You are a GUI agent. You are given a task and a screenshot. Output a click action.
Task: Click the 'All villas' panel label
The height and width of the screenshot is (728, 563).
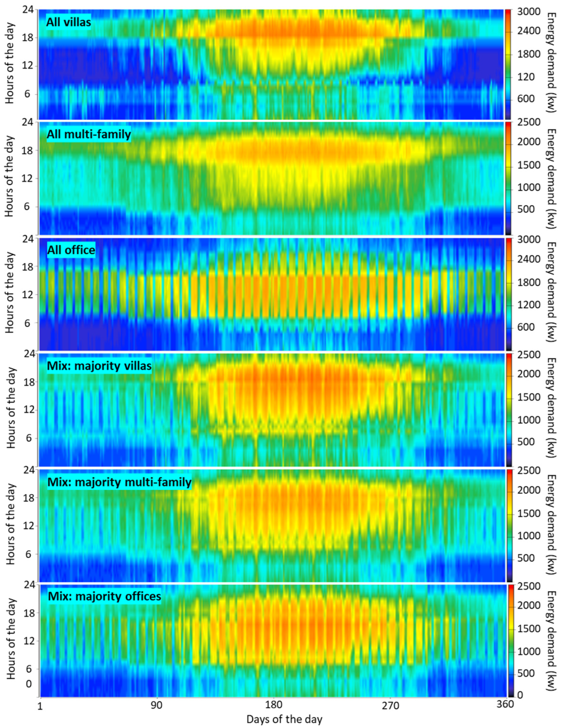(x=68, y=22)
